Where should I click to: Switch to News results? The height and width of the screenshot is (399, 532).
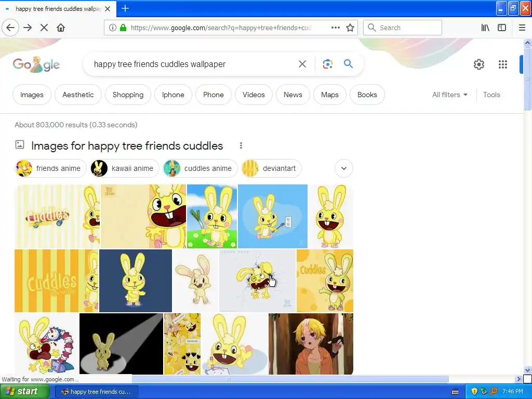point(293,95)
